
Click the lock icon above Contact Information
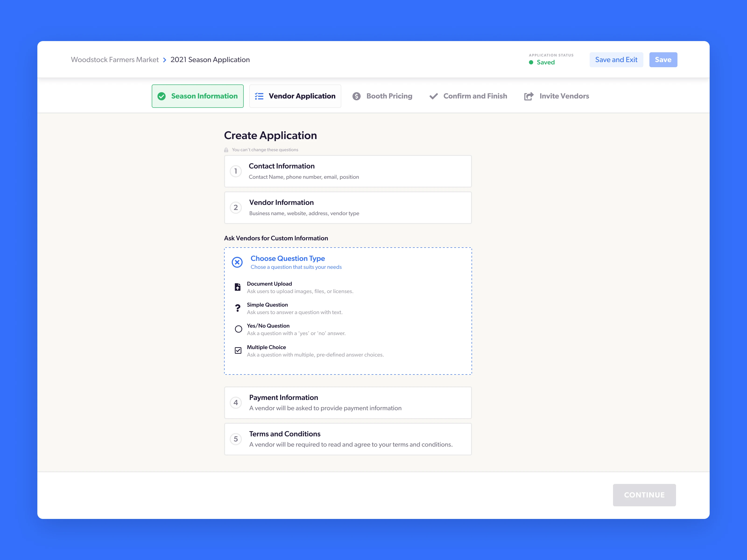226,150
